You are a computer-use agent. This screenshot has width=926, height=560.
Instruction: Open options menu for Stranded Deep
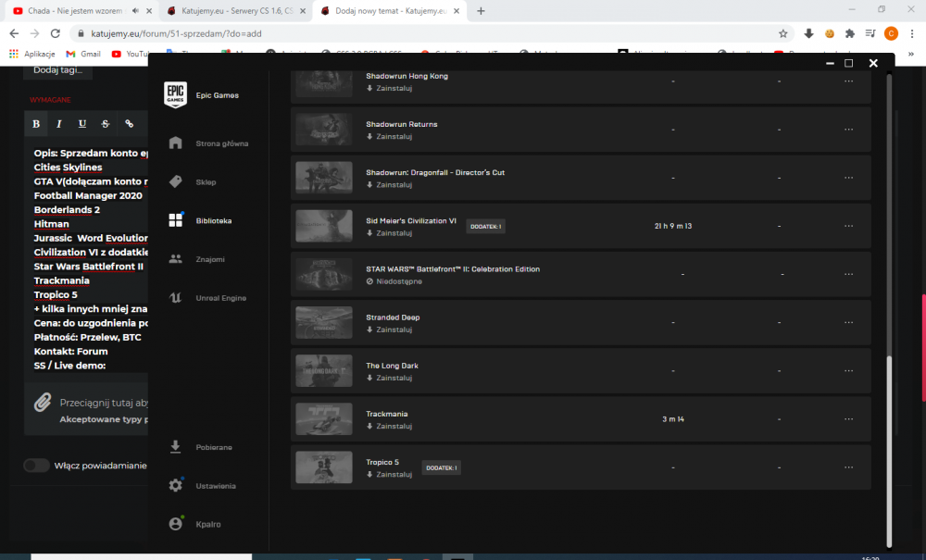coord(848,323)
